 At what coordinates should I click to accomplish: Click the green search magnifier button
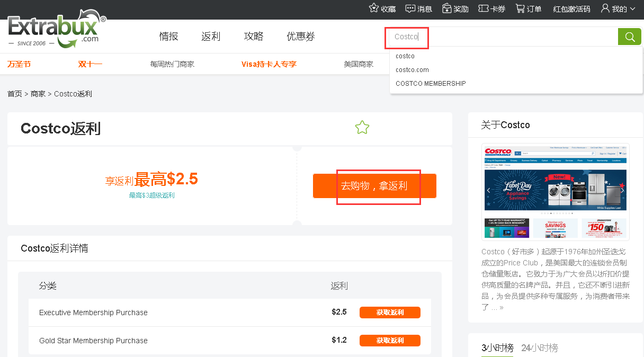pyautogui.click(x=630, y=37)
